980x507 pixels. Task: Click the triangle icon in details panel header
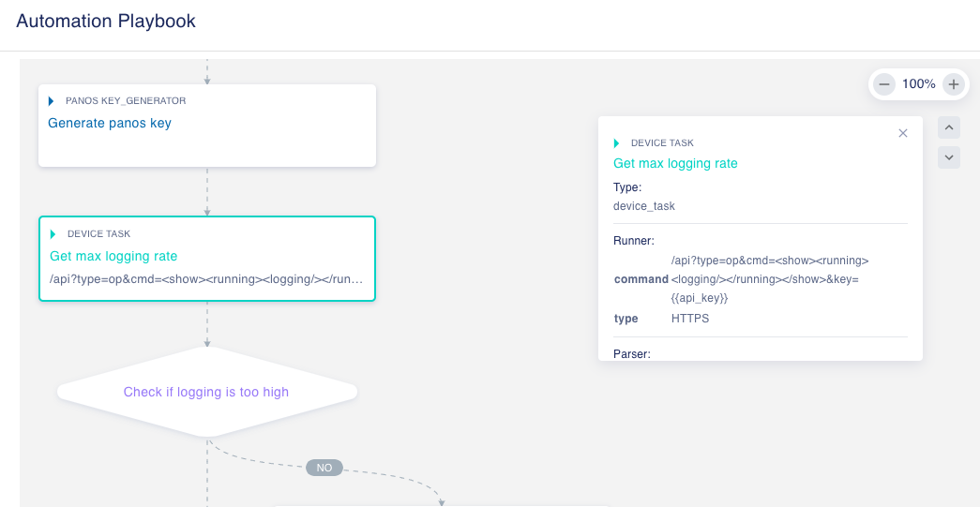tap(616, 143)
